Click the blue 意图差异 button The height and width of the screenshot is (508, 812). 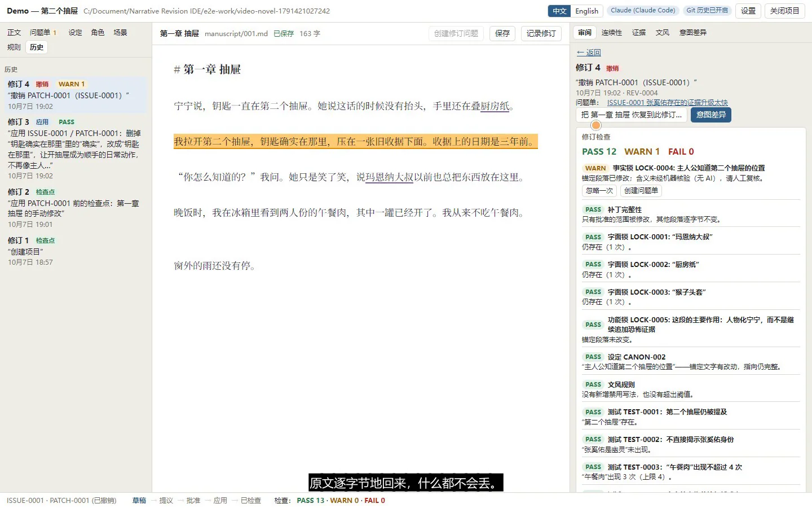711,115
